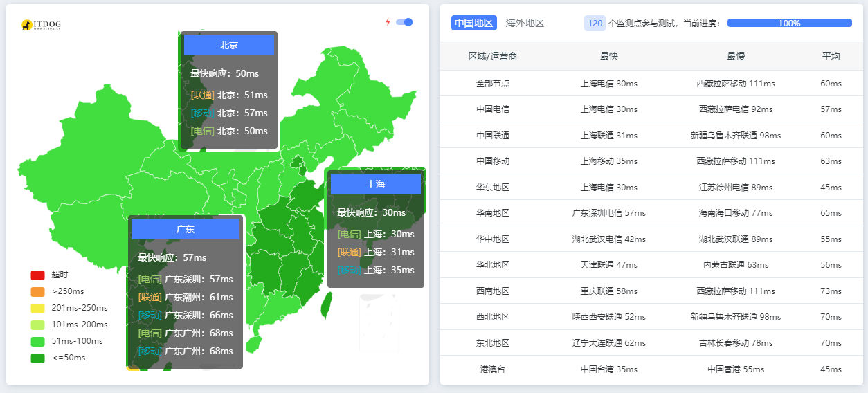Click the 120 monitoring points badge
Screen dimensions: 868x393
click(x=595, y=23)
